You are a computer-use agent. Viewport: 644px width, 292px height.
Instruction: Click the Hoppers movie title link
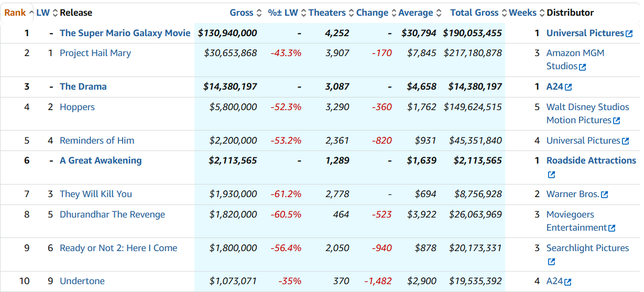[77, 107]
